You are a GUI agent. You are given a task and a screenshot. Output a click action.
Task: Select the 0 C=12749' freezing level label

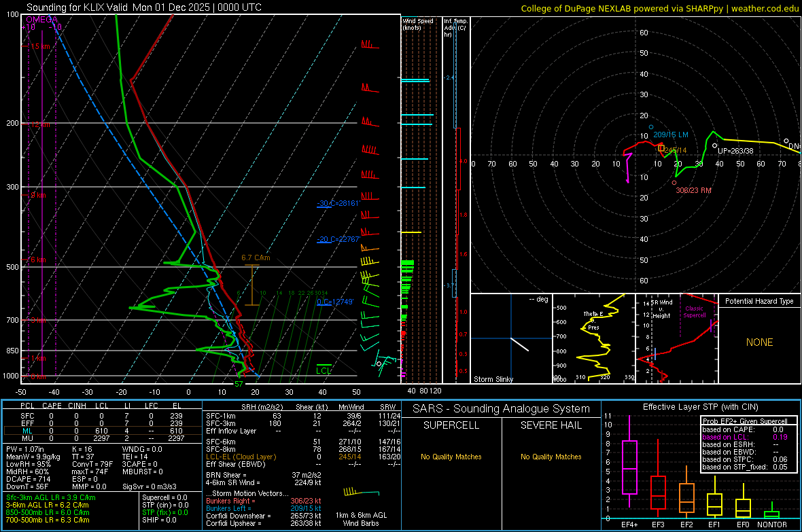point(335,302)
